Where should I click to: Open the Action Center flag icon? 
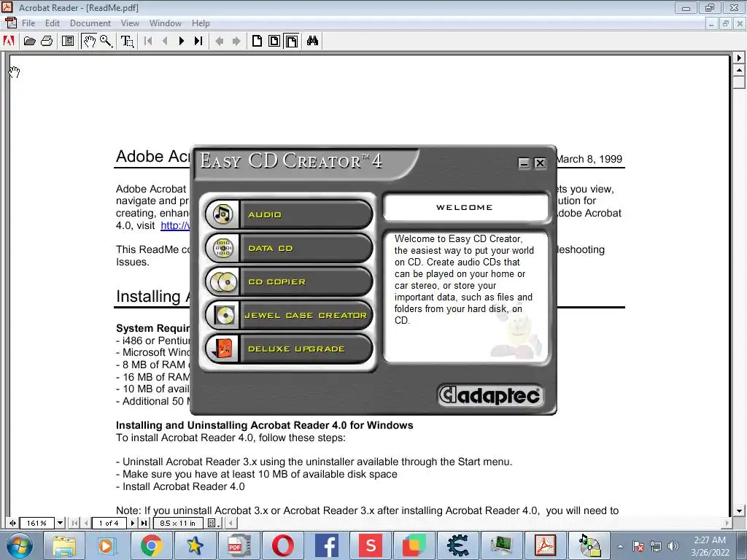pos(638,546)
